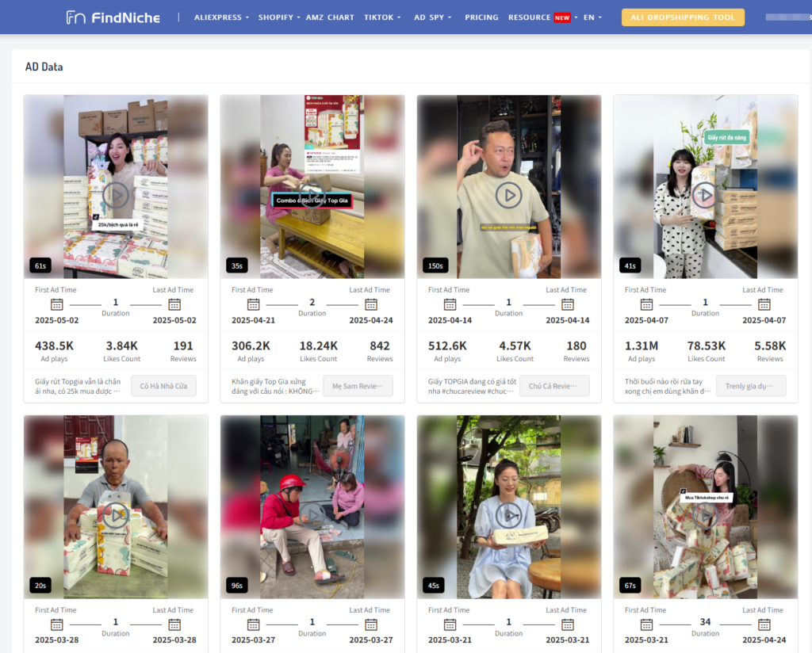Click Last Ad Time calendar icon in 45s card
The width and height of the screenshot is (812, 653).
(568, 624)
